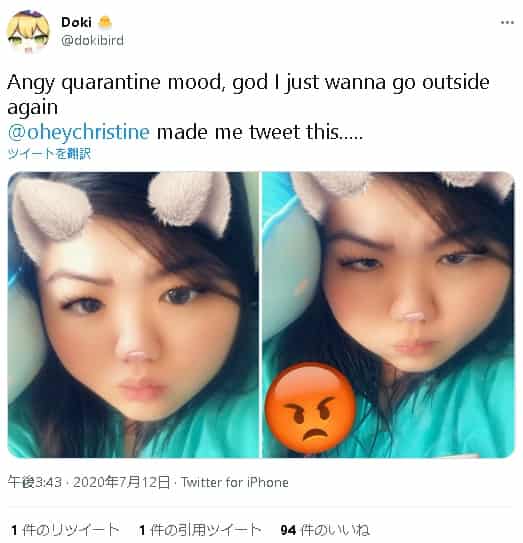Click the tweet text about quarantine mood
This screenshot has width=523, height=543.
point(248,94)
